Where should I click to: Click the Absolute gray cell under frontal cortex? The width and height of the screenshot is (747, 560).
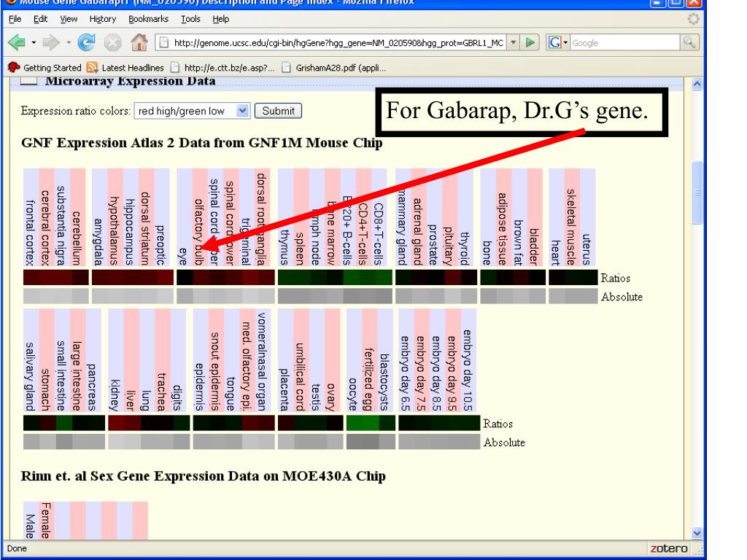pyautogui.click(x=31, y=296)
